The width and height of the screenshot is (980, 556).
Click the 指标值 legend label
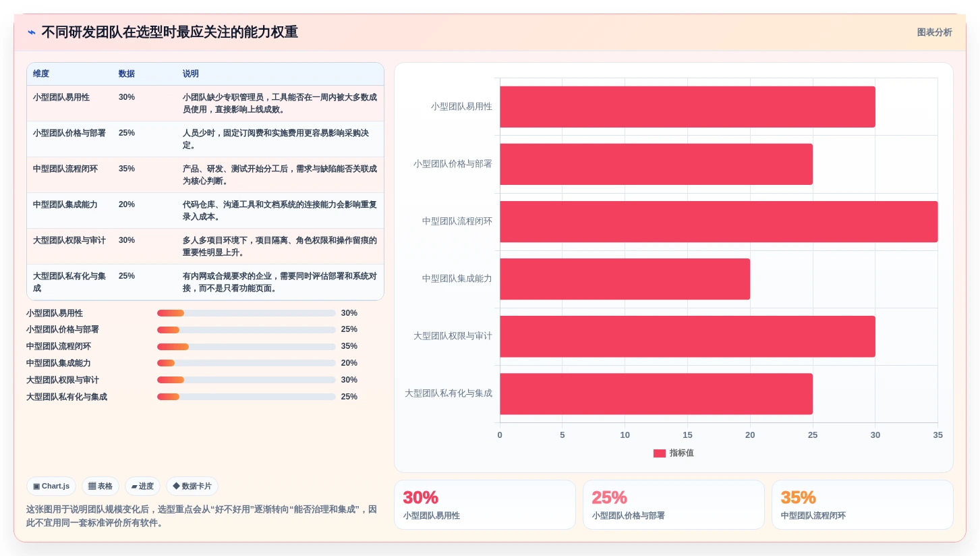point(682,453)
